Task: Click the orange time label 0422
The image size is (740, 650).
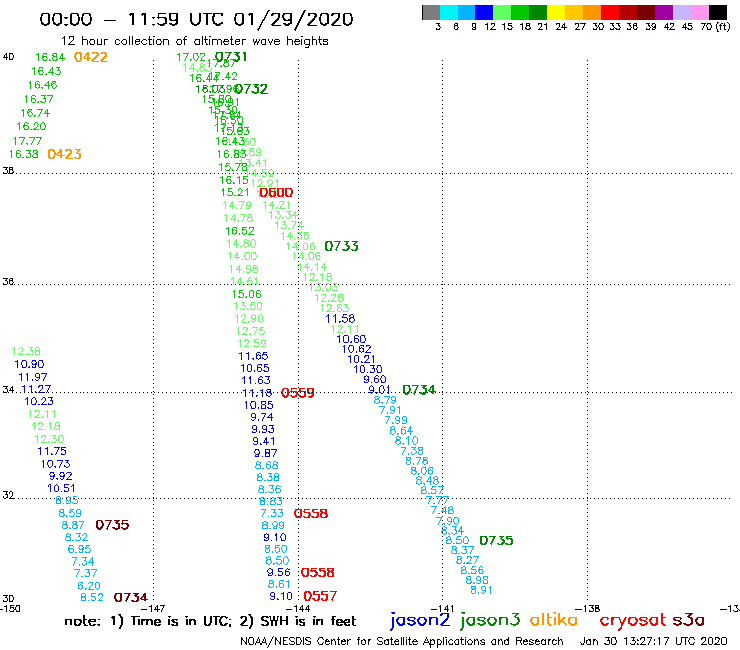Action: [91, 57]
